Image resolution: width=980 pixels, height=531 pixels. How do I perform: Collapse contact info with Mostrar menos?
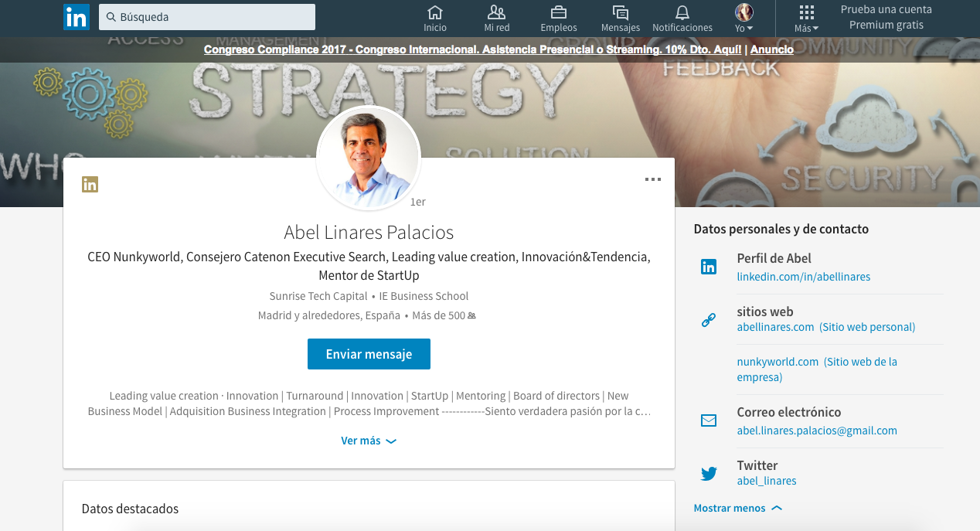(x=738, y=508)
